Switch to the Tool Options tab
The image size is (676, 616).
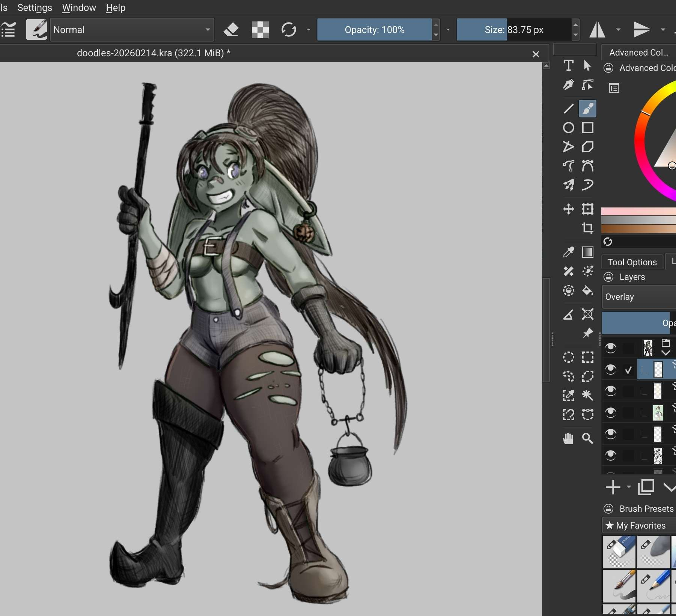pos(632,262)
